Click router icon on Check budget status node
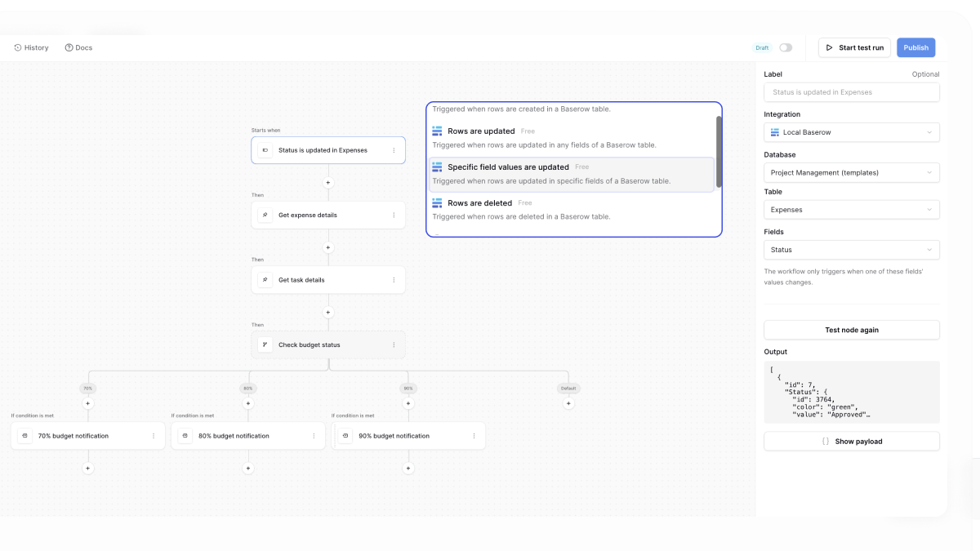This screenshot has width=980, height=551. tap(265, 344)
